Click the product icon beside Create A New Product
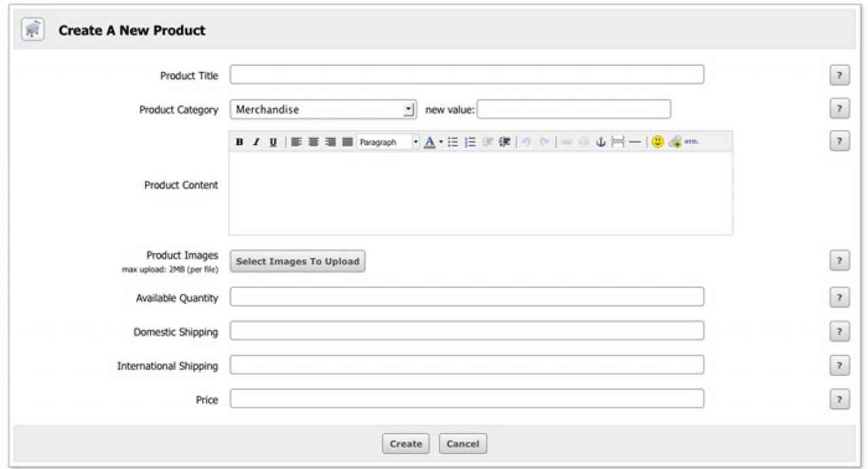868x469 pixels. [x=33, y=30]
